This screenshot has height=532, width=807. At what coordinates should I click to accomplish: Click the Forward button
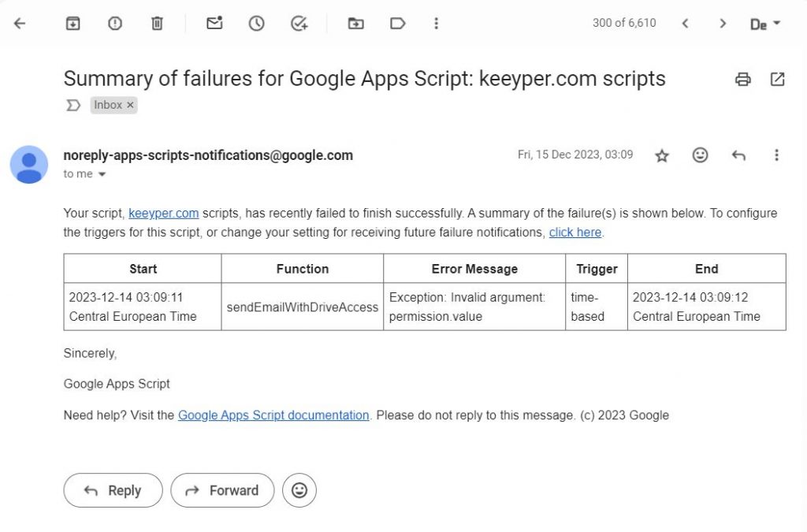pos(222,490)
